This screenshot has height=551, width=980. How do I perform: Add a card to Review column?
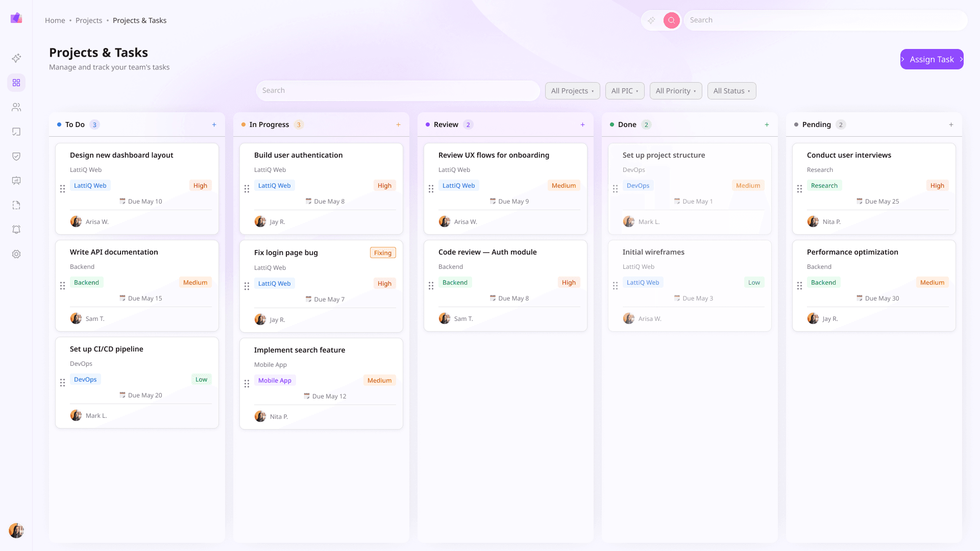(x=582, y=124)
